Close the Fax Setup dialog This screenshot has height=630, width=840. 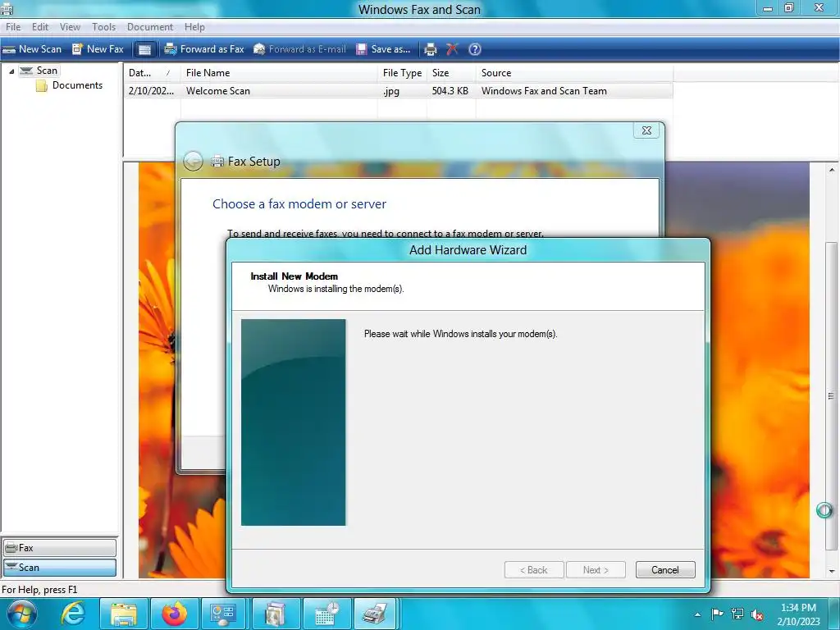pyautogui.click(x=646, y=130)
